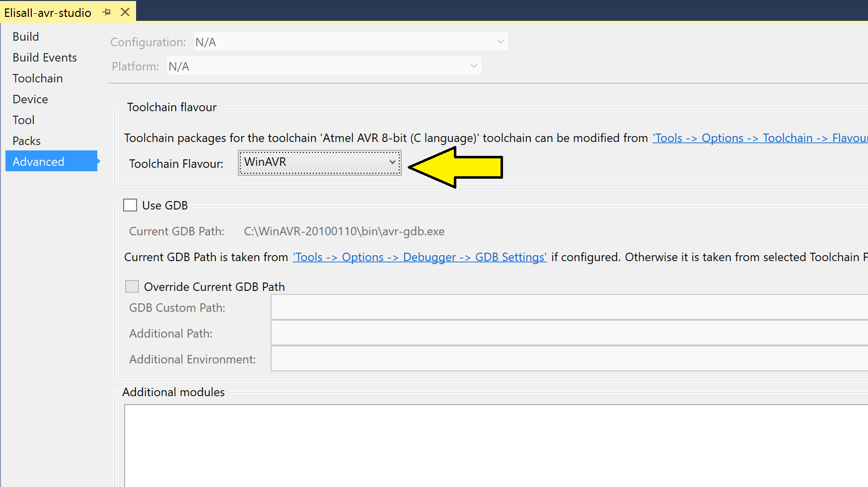Image resolution: width=868 pixels, height=487 pixels.
Task: Select the Advanced page in sidebar
Action: (39, 162)
